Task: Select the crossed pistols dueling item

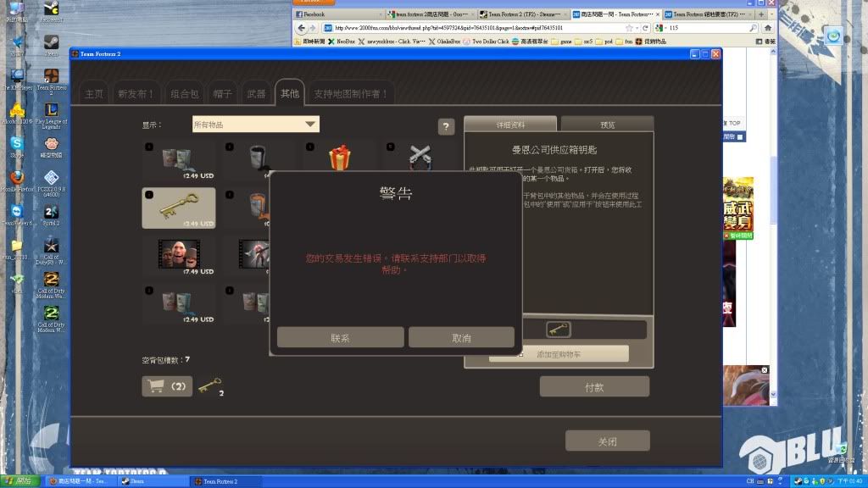Action: click(x=419, y=158)
